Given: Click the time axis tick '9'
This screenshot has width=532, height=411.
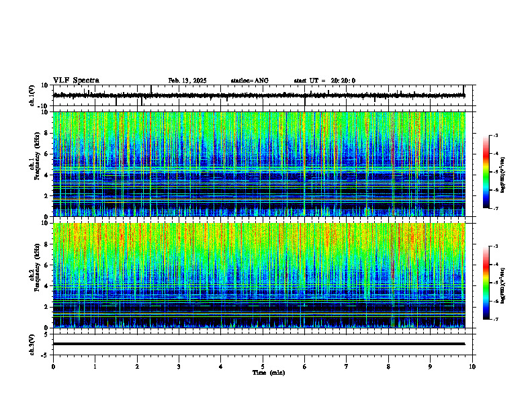Looking at the screenshot, I should (x=430, y=367).
